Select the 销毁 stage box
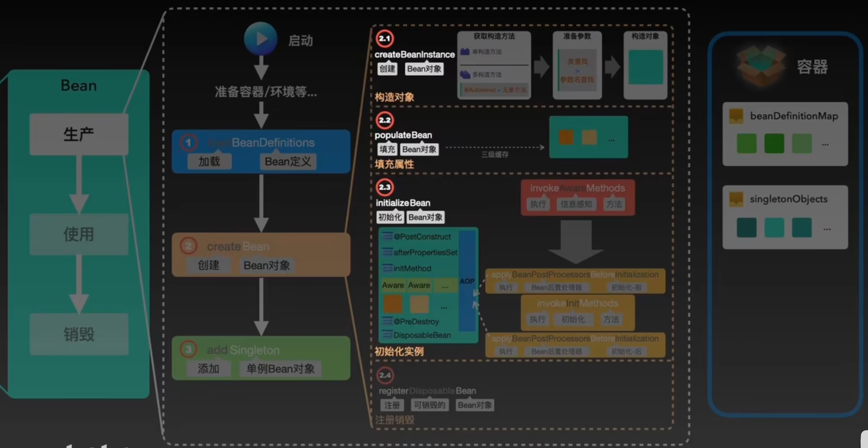This screenshot has width=868, height=448. (79, 334)
